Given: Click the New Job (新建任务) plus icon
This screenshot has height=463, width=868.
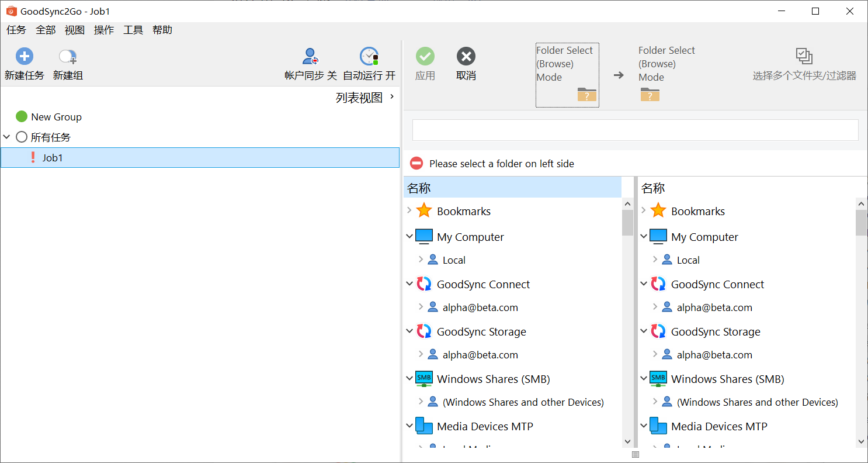Looking at the screenshot, I should (24, 57).
